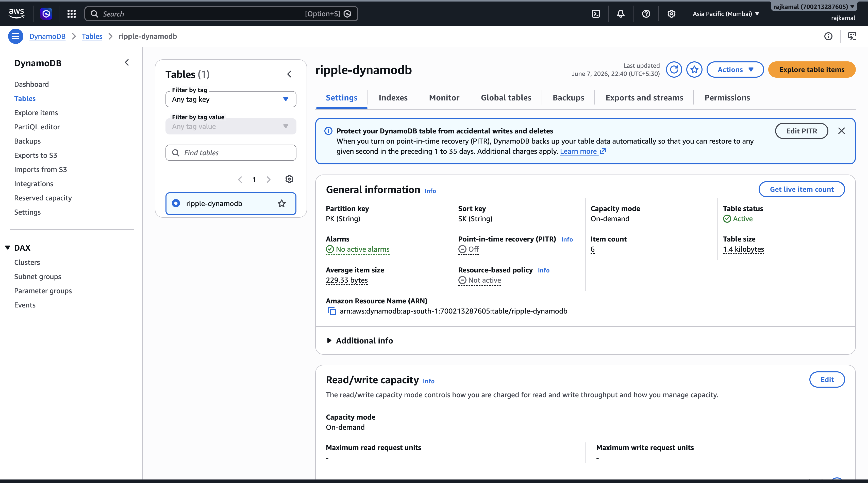Open the notifications bell

pyautogui.click(x=621, y=14)
